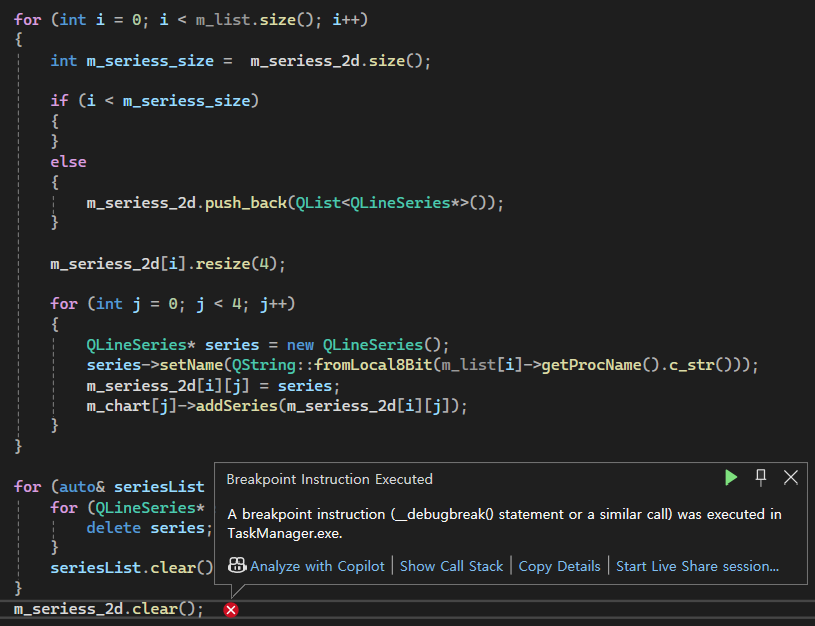This screenshot has height=626, width=815.
Task: Copy Details of the exception
Action: pyautogui.click(x=559, y=566)
